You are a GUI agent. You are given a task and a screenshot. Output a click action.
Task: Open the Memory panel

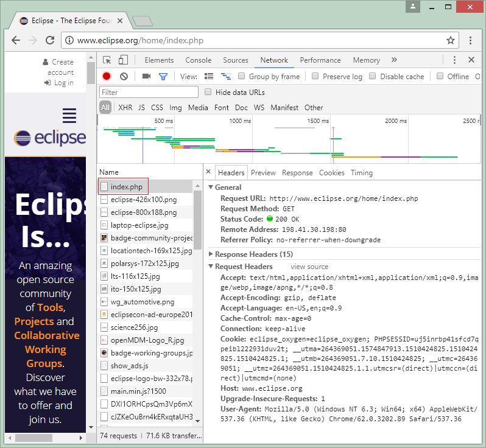pos(367,60)
